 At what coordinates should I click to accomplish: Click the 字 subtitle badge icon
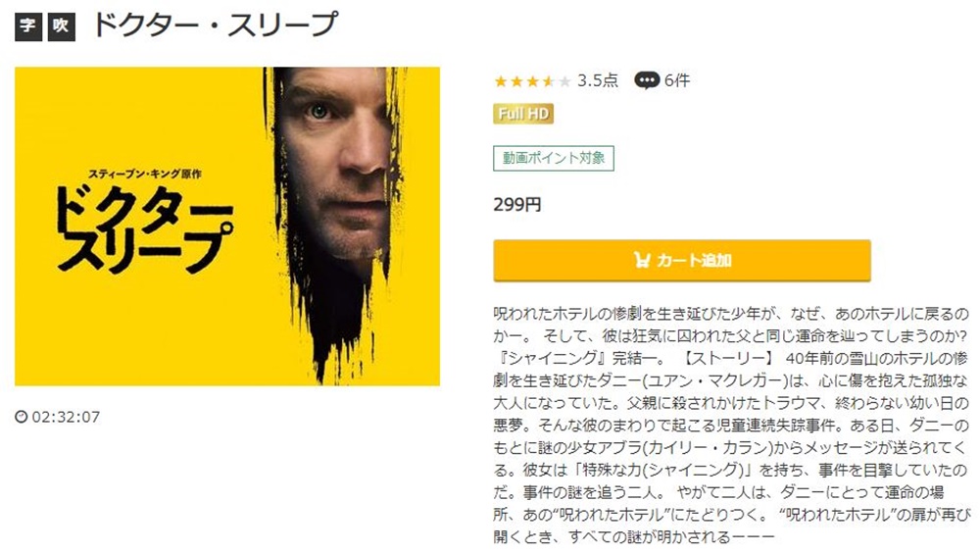(28, 25)
